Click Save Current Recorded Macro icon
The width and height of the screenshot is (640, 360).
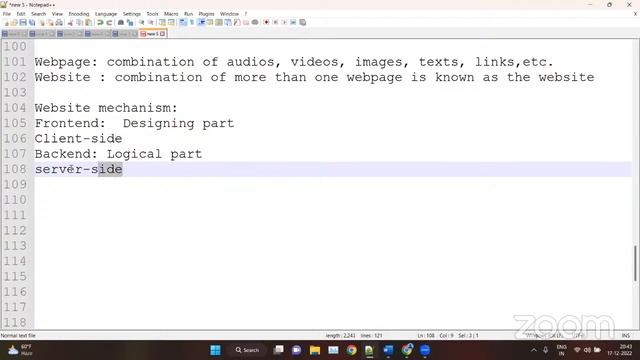tap(302, 23)
